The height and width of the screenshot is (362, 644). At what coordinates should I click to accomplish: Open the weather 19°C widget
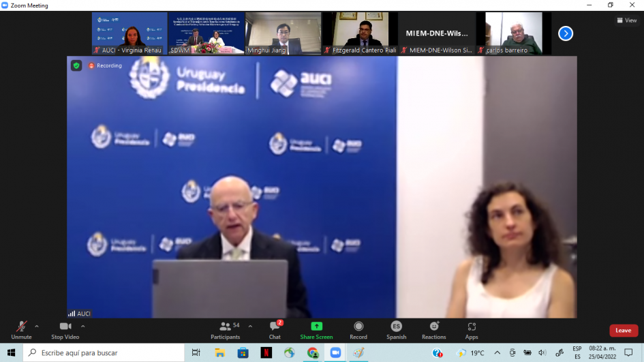click(470, 352)
